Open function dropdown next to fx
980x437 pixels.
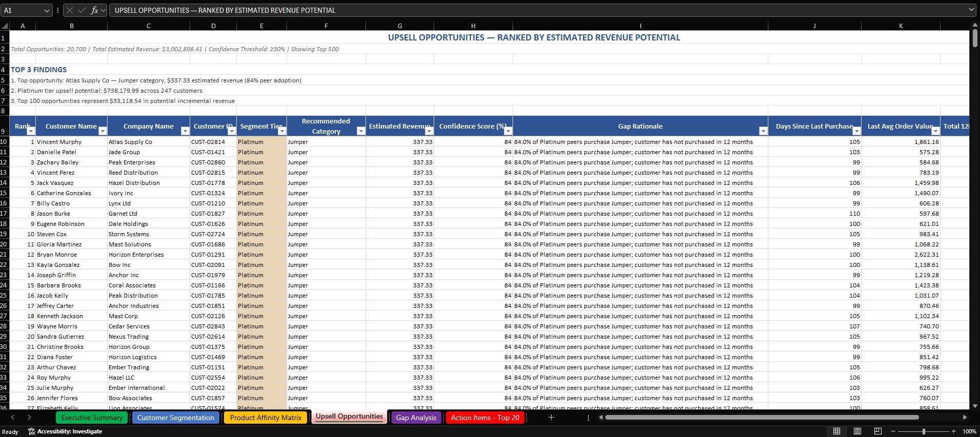pyautogui.click(x=103, y=10)
